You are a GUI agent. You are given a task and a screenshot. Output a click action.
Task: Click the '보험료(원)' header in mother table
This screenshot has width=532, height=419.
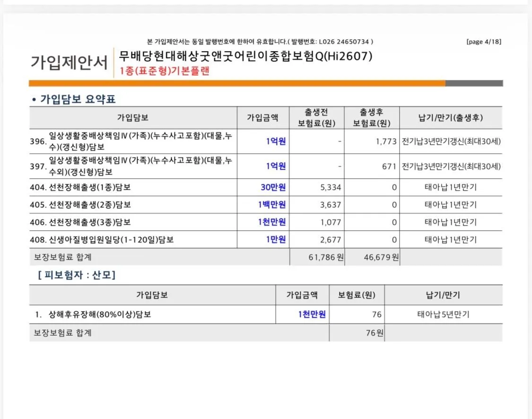pyautogui.click(x=357, y=295)
